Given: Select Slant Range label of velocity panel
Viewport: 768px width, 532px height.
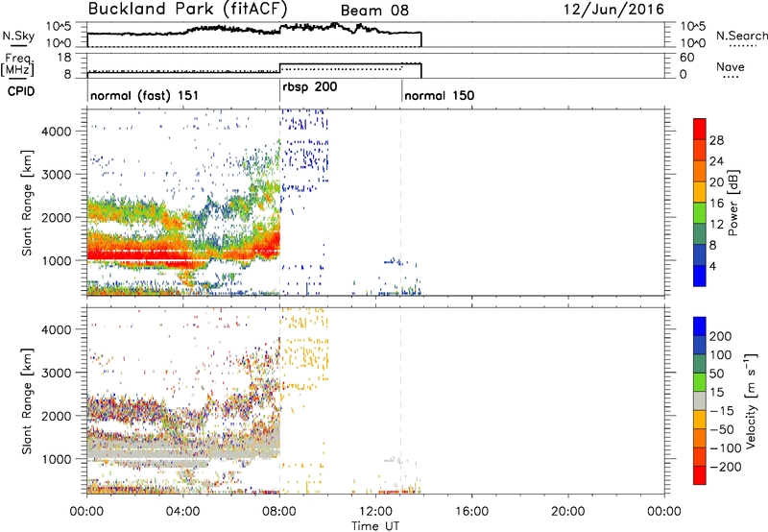Looking at the screenshot, I should pos(27,401).
